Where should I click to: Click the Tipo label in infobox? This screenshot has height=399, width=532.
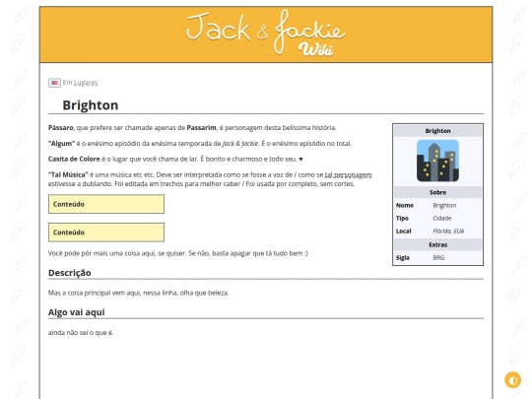coord(402,218)
